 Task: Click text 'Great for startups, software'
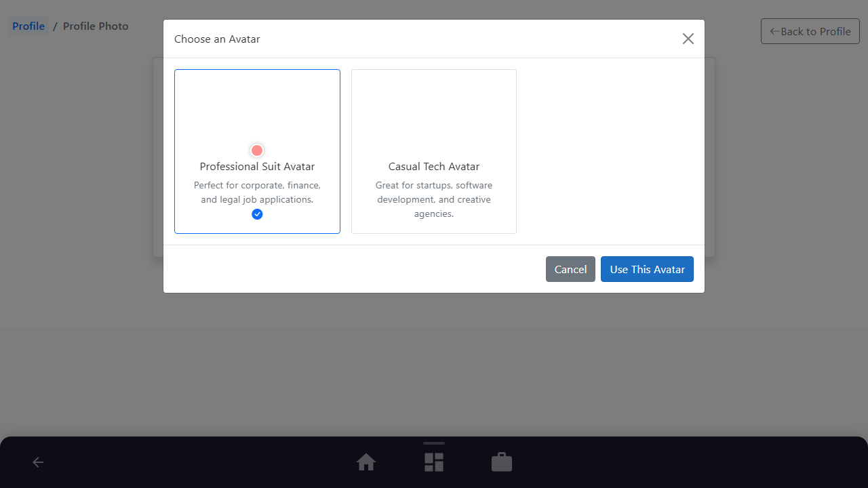pyautogui.click(x=434, y=185)
